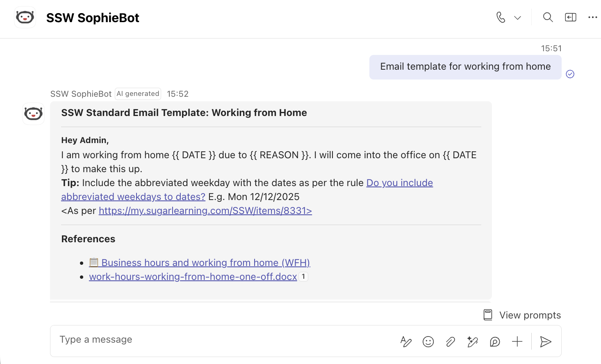Click the SSW SophieBot chat title
The image size is (601, 364).
(93, 18)
